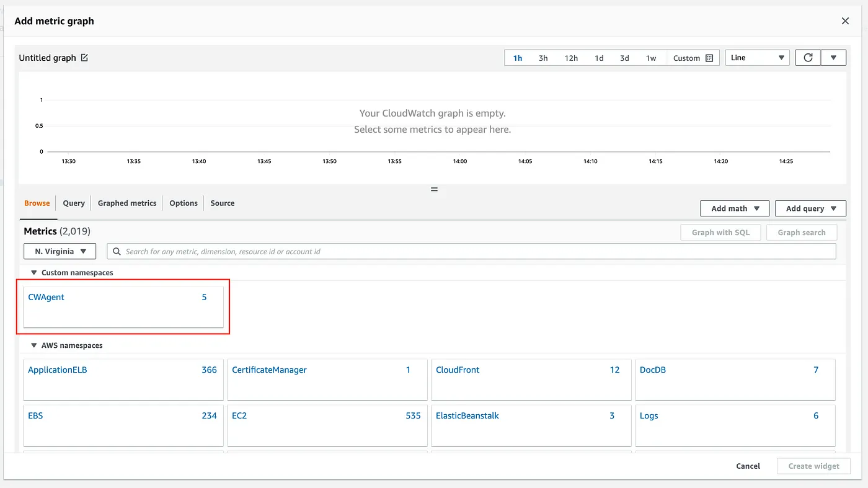Open the Add query dropdown
This screenshot has height=488, width=868.
[x=810, y=208]
